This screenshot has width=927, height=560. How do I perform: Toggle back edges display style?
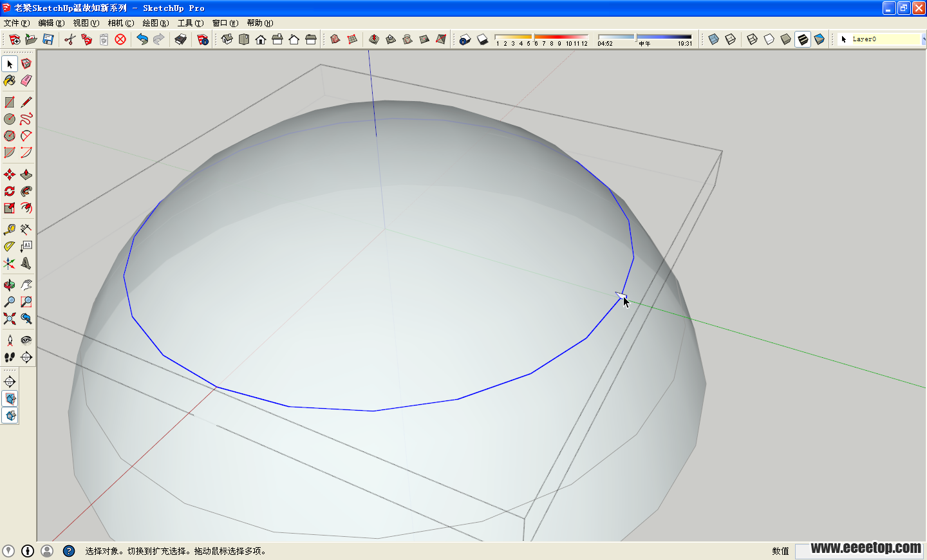click(x=730, y=39)
